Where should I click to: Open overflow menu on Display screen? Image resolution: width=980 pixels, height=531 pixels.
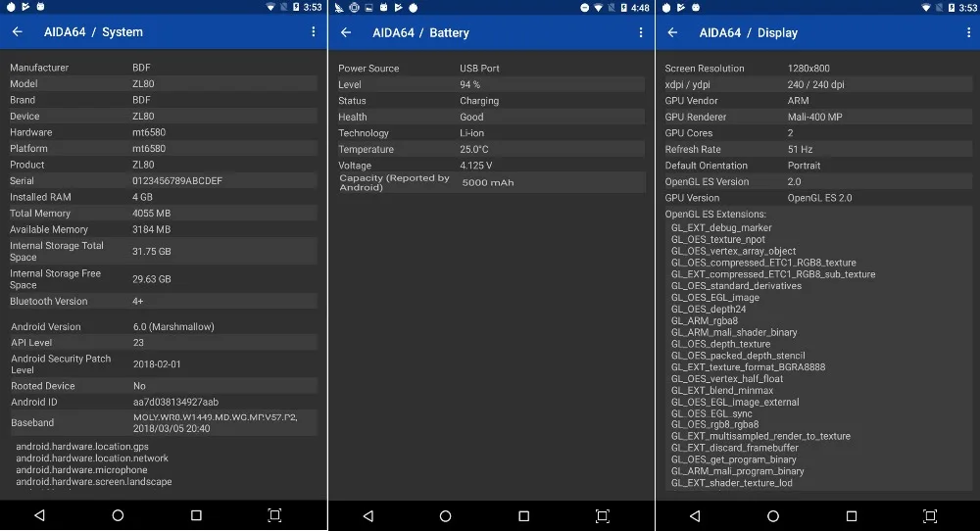969,32
